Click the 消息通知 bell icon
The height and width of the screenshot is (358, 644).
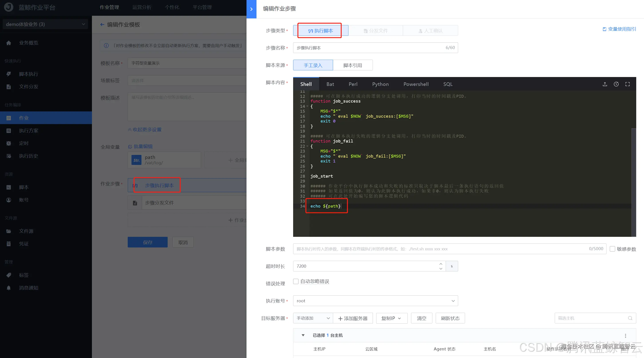[9, 288]
